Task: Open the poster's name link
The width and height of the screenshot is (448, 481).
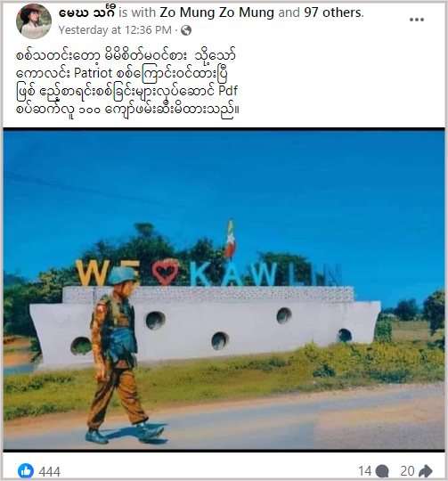Action: [87, 12]
